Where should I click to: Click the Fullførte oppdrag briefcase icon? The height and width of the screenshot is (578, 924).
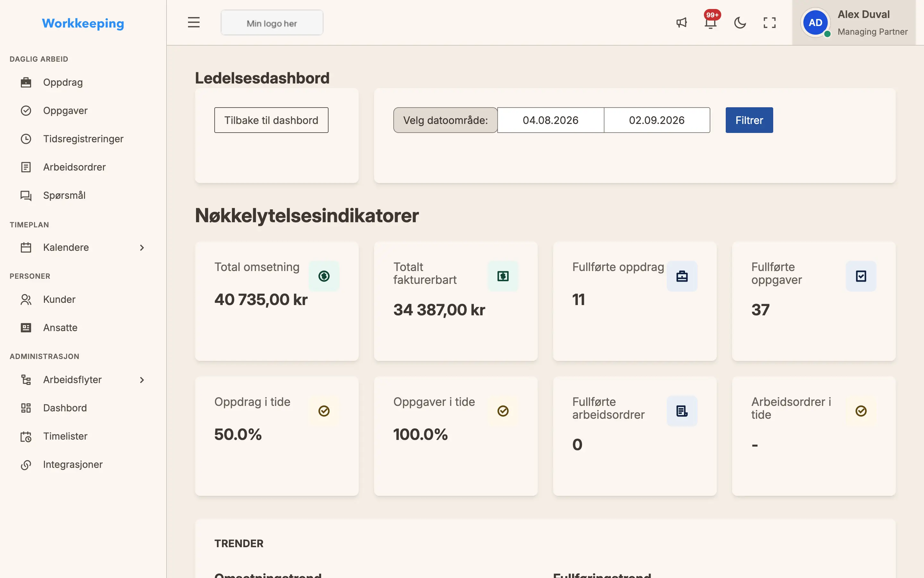point(682,276)
